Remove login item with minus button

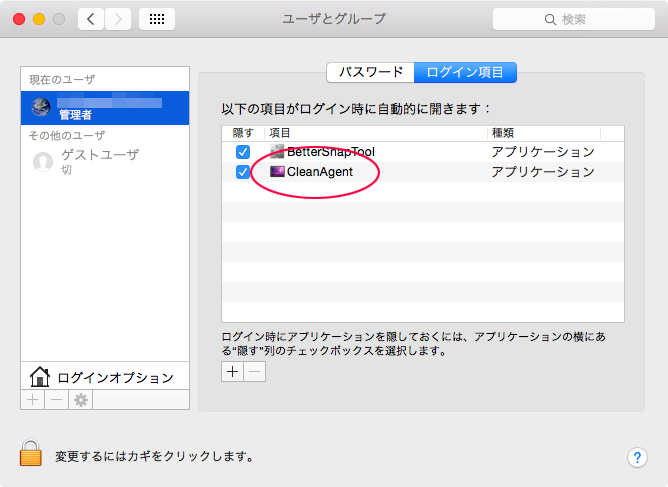pos(255,372)
